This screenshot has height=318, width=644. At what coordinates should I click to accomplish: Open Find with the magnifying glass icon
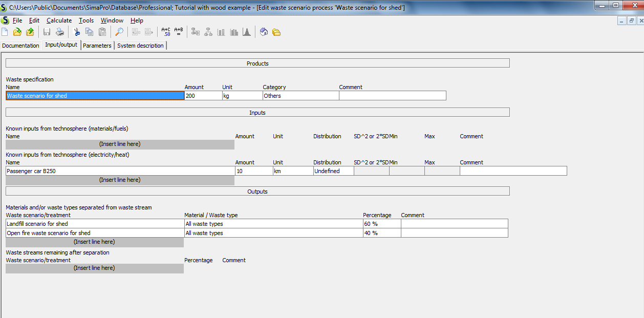coord(119,32)
